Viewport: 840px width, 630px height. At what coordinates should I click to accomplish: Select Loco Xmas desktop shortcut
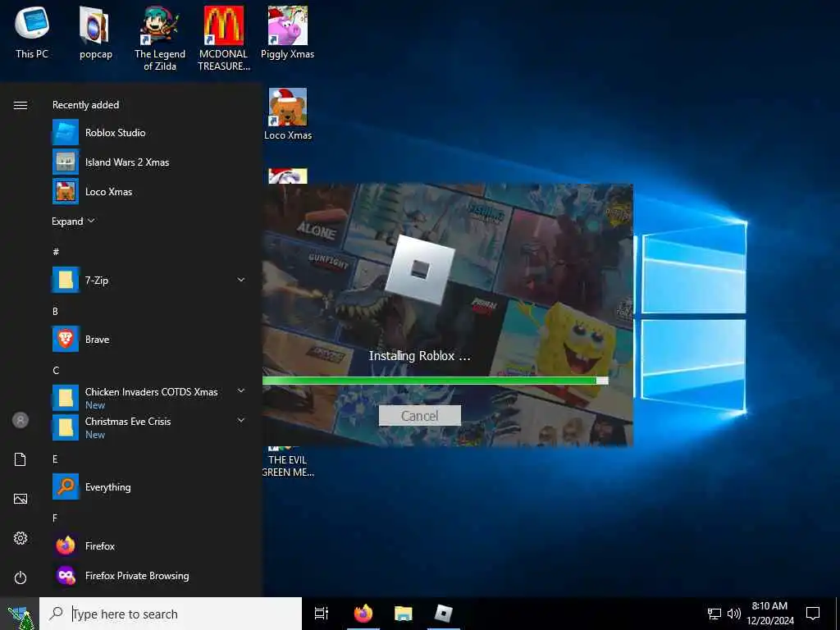tap(288, 114)
